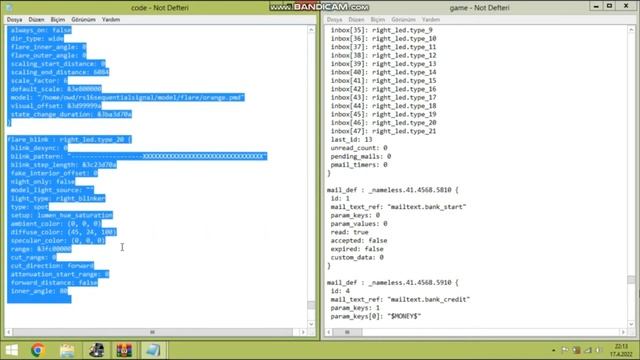This screenshot has height=360, width=640.
Task: Open Dosya menu in game window
Action: [334, 20]
